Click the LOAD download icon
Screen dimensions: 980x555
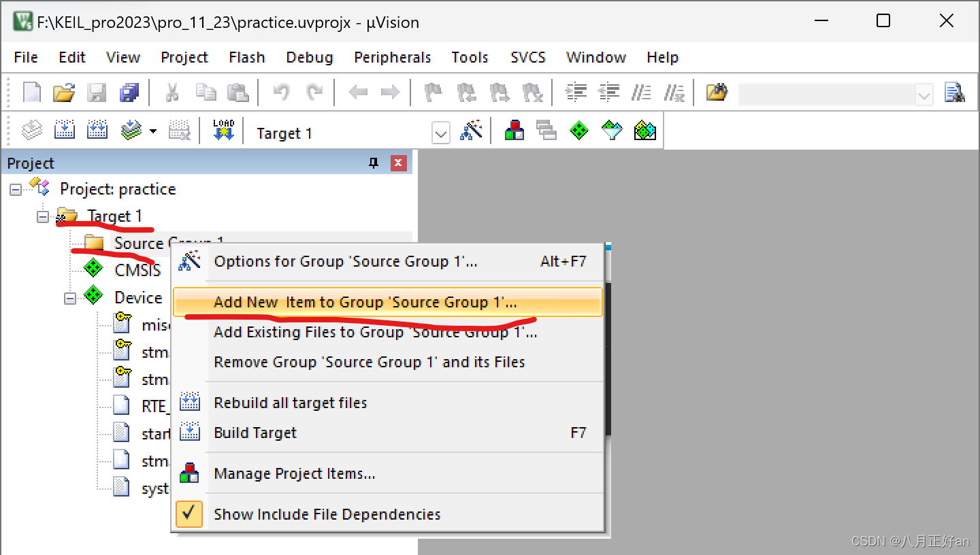point(223,130)
